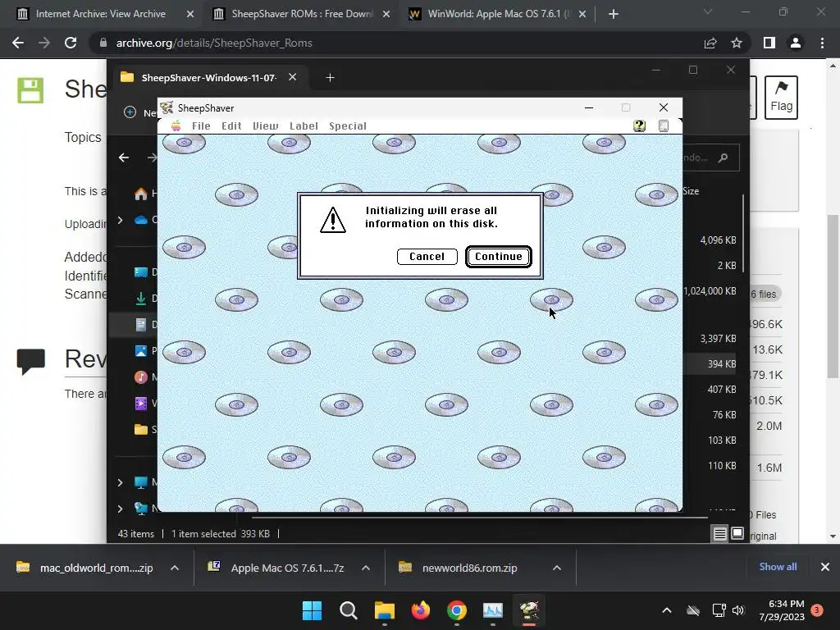Expand OneDrive node in File Explorer sidebar
Screen dimensions: 840x630
tap(120, 220)
